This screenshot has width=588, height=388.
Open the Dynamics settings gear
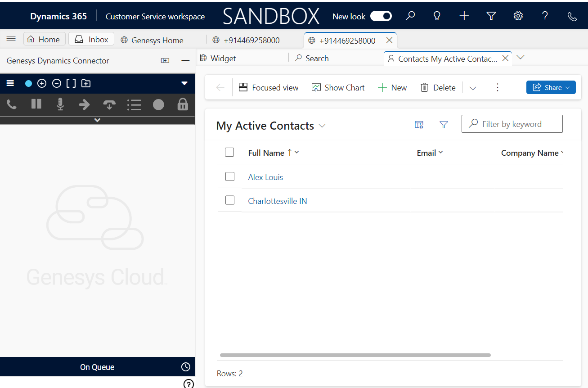518,16
